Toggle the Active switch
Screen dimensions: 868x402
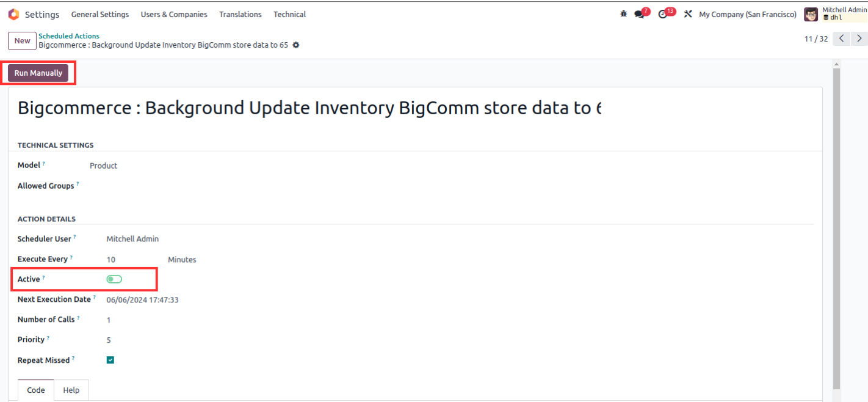[x=114, y=279]
